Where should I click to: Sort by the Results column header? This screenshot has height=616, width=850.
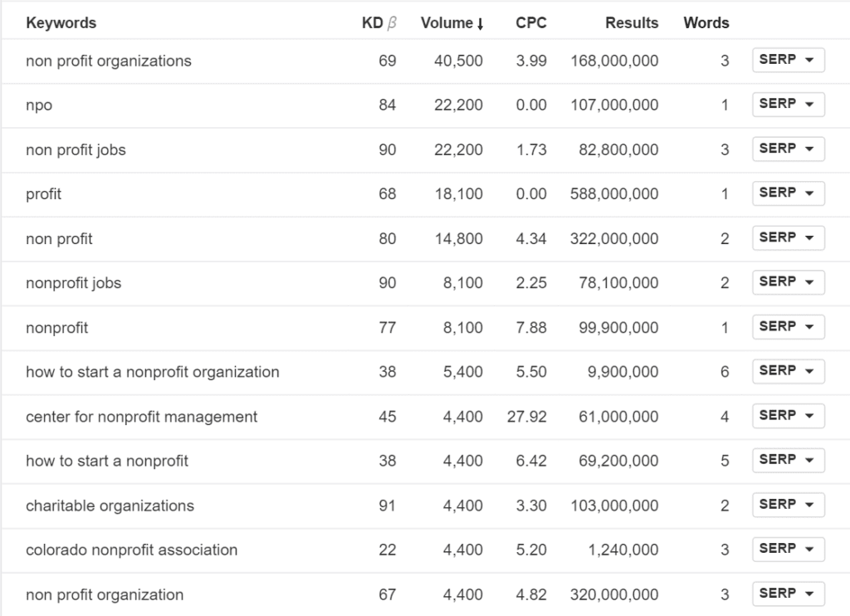pyautogui.click(x=632, y=23)
